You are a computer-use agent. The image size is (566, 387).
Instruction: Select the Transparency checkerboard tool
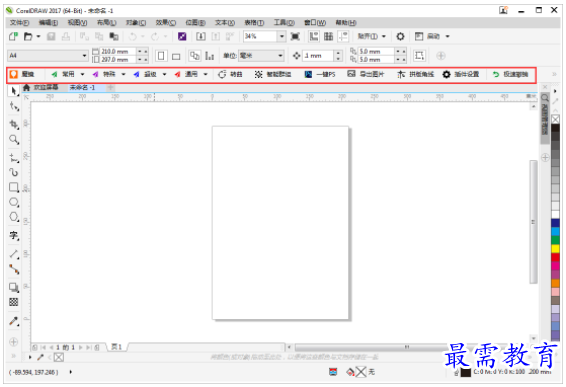[x=14, y=302]
